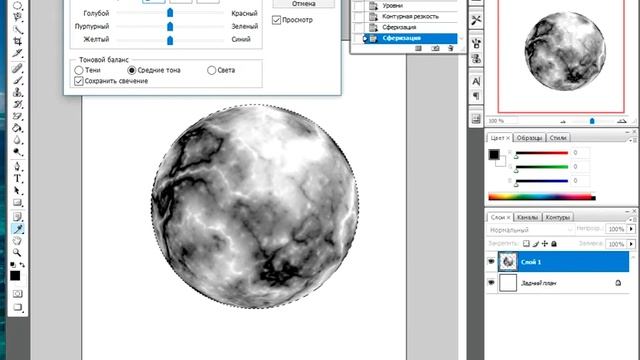Select the Blur tool
Viewport: 640px width, 360px height.
coord(18,140)
